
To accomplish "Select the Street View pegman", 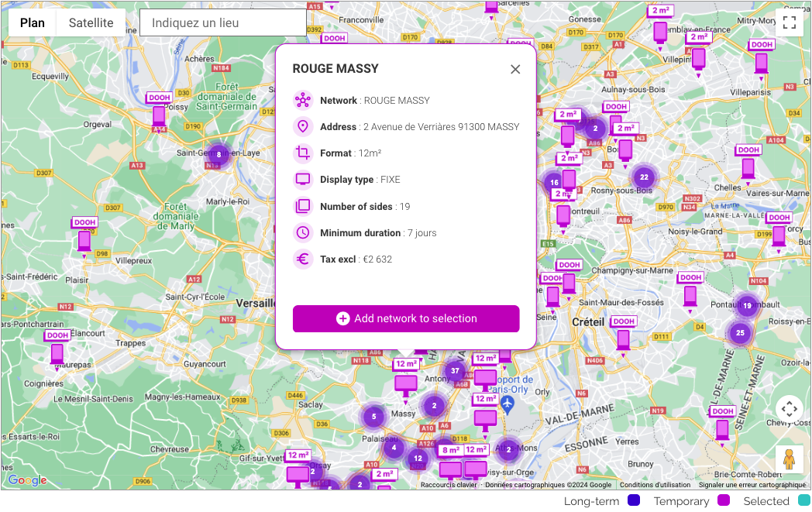I will [790, 459].
